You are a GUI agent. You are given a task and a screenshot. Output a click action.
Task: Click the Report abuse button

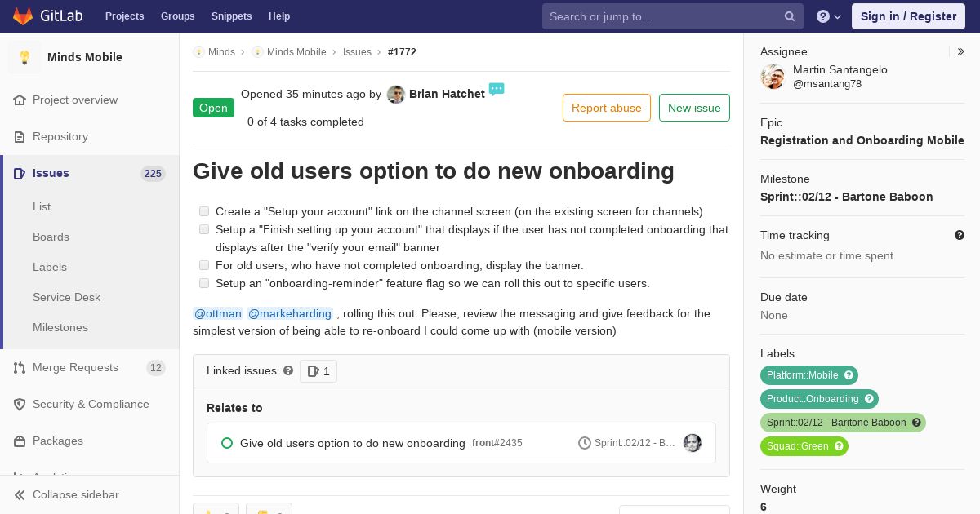[607, 108]
